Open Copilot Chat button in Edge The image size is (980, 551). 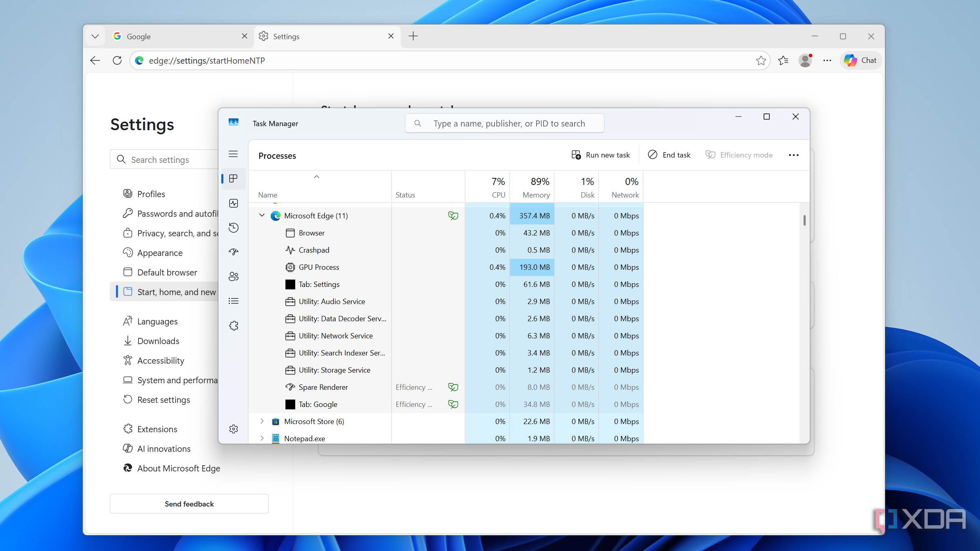(860, 60)
